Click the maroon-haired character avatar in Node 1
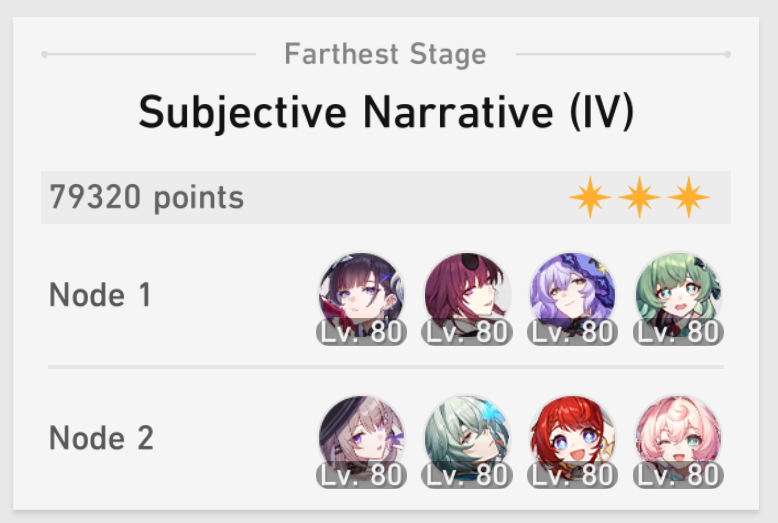Image resolution: width=778 pixels, height=523 pixels. pos(467,296)
